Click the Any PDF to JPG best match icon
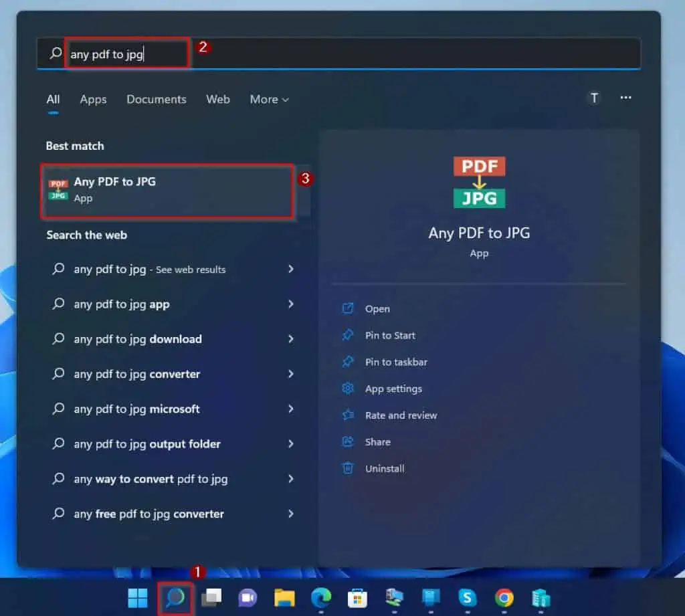This screenshot has height=616, width=685. click(x=58, y=189)
